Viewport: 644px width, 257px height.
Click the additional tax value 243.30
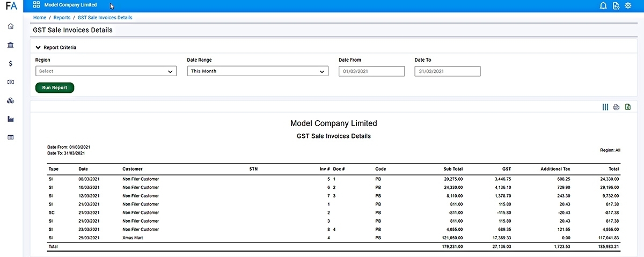coord(562,196)
